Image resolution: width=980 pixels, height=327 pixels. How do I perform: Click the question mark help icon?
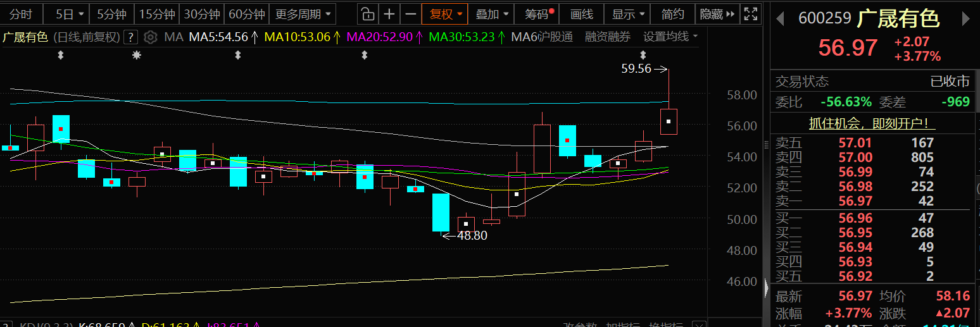pos(130,37)
